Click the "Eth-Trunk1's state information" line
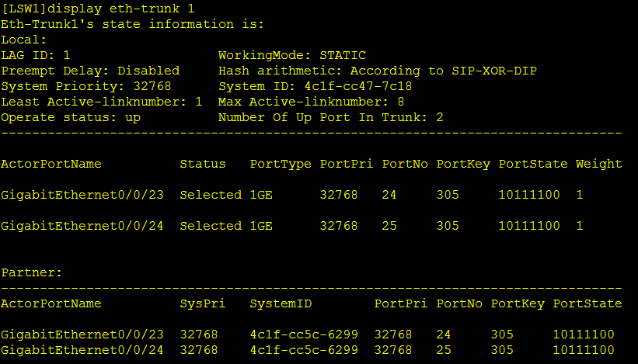This screenshot has height=364, width=638. pyautogui.click(x=132, y=24)
